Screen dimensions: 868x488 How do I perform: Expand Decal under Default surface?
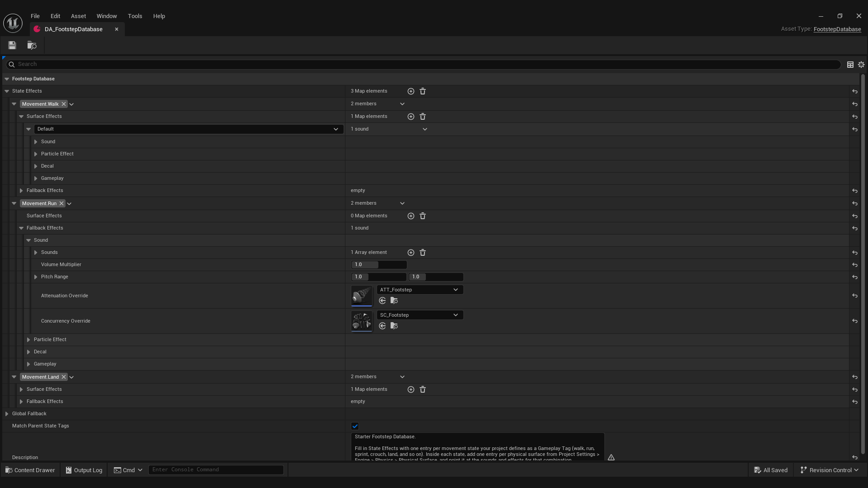pos(36,166)
